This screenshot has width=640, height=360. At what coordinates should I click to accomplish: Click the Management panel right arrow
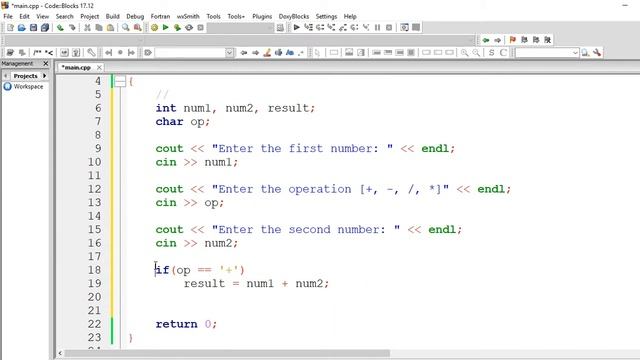(44, 76)
